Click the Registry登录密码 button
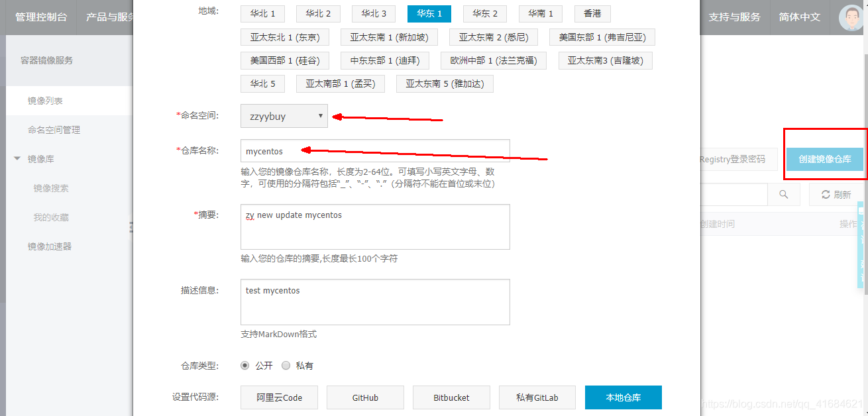868x416 pixels. pyautogui.click(x=733, y=159)
